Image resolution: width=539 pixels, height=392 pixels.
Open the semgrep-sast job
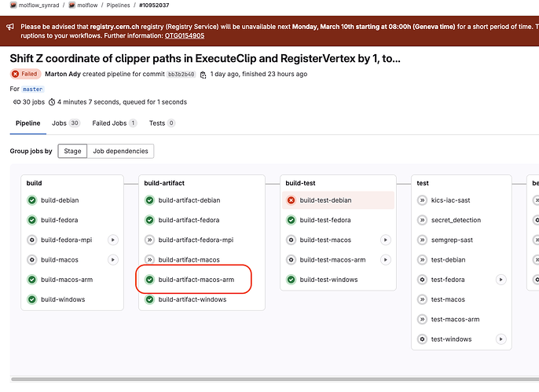pos(452,240)
